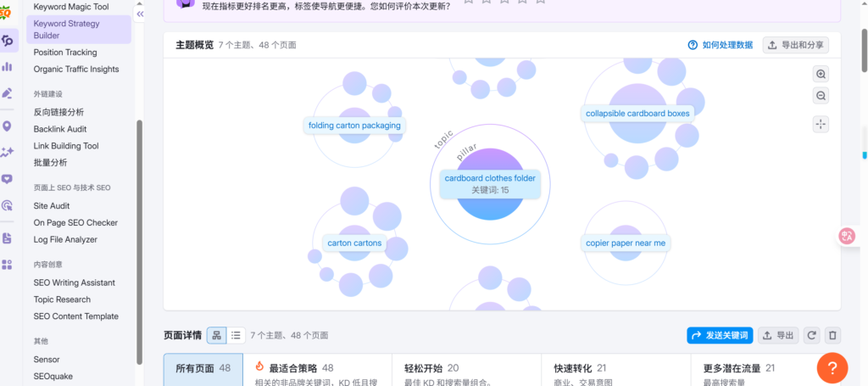
Task: Refresh page details with the reload icon
Action: pyautogui.click(x=812, y=335)
